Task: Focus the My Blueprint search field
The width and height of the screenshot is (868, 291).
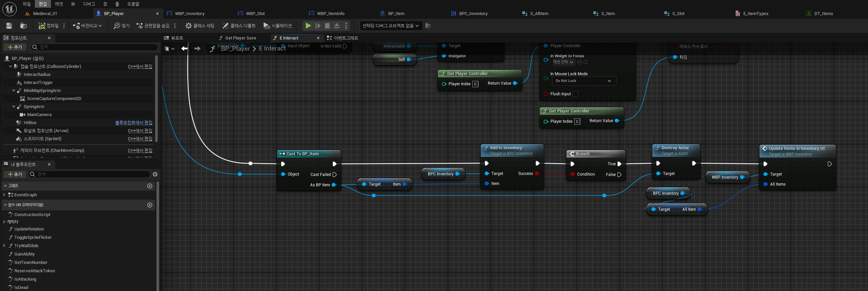Action: coord(89,174)
